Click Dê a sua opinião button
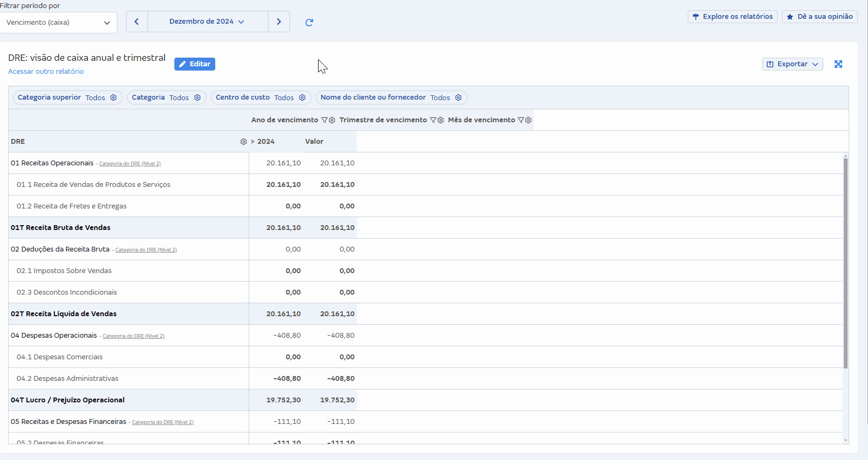This screenshot has height=460, width=868. pyautogui.click(x=819, y=17)
